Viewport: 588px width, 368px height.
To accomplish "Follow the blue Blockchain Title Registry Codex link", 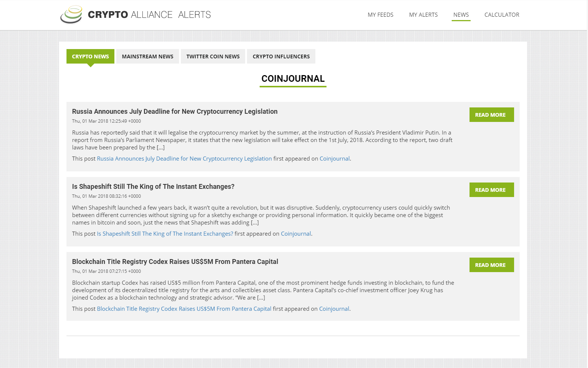I will [184, 309].
